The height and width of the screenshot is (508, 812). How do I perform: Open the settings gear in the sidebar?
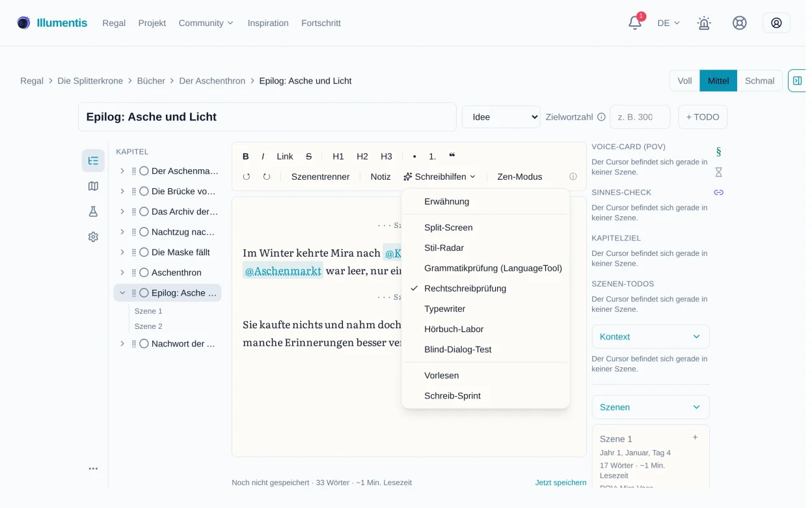click(93, 237)
